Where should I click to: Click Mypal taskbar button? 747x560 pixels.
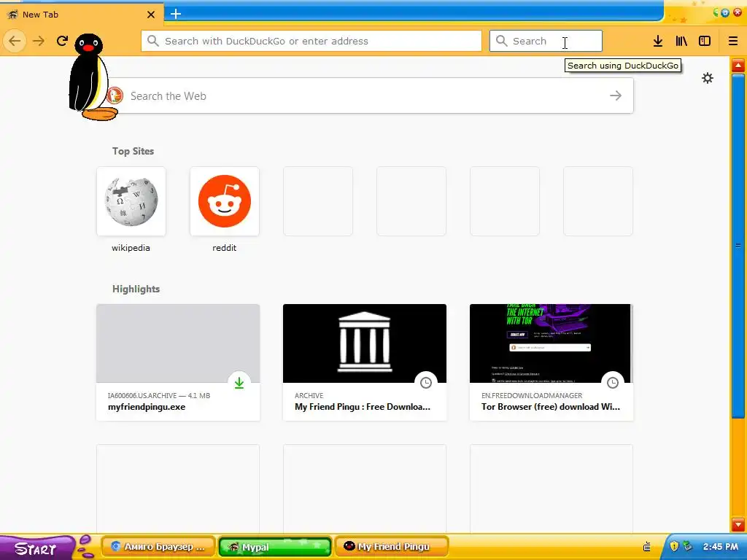(275, 547)
